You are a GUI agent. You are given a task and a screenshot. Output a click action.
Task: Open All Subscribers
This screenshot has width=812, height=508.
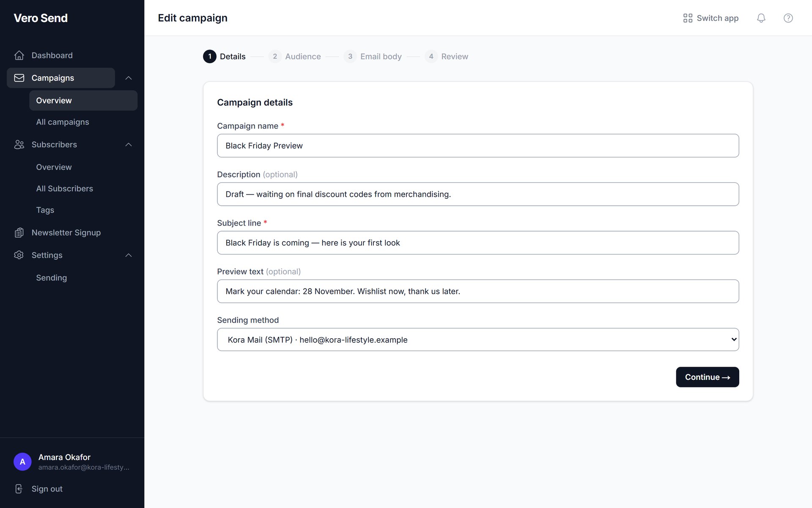click(x=83, y=189)
